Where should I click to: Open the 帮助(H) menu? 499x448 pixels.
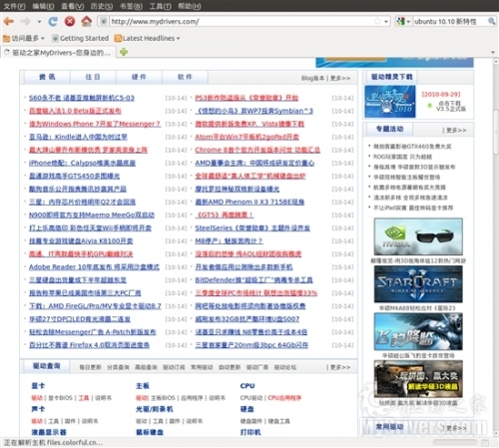click(x=190, y=6)
